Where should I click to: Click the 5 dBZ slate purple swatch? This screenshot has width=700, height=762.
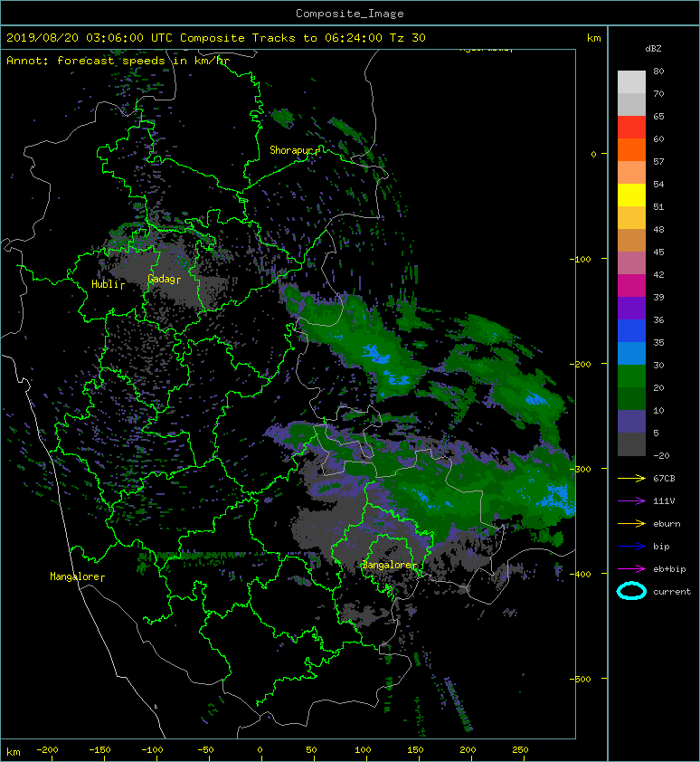[631, 422]
